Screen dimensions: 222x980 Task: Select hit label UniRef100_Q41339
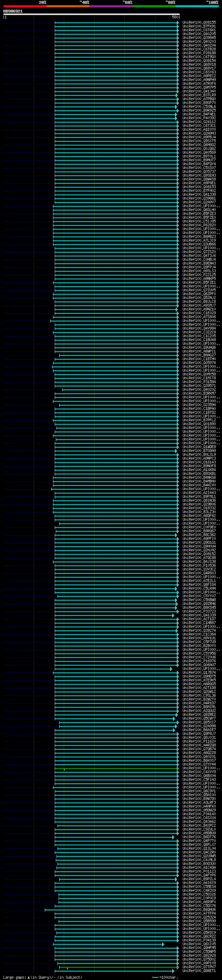click(199, 615)
